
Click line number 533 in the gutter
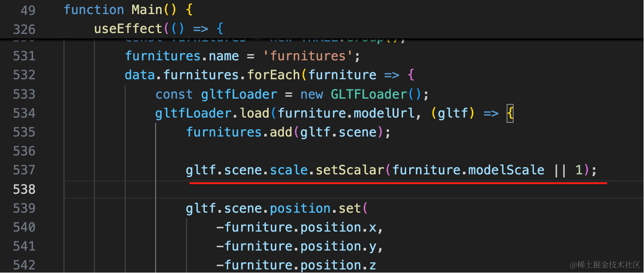pos(24,94)
